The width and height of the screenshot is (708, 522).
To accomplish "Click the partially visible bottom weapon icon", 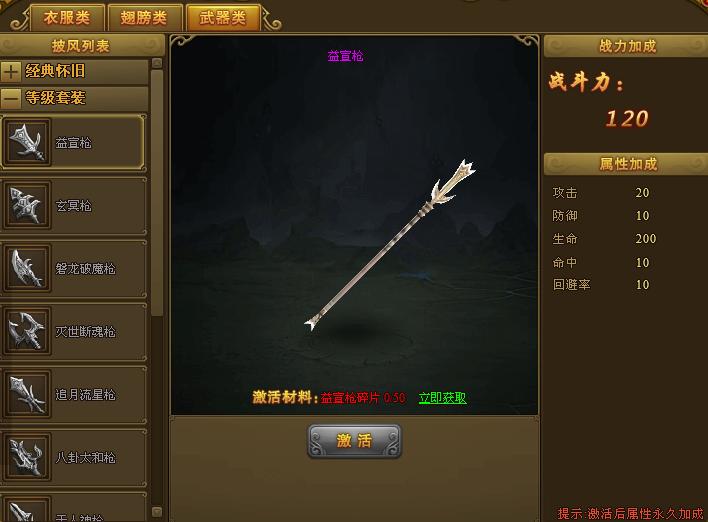I will click(x=27, y=510).
